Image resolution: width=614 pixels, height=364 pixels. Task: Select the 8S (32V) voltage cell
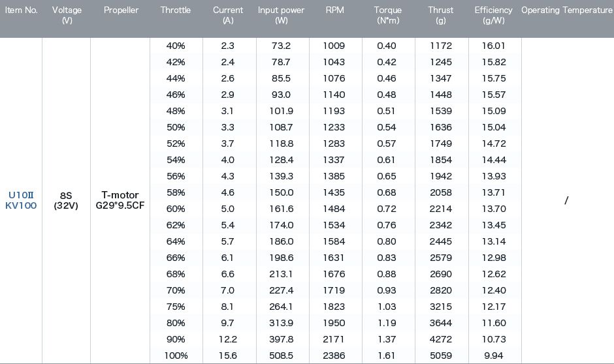66,200
